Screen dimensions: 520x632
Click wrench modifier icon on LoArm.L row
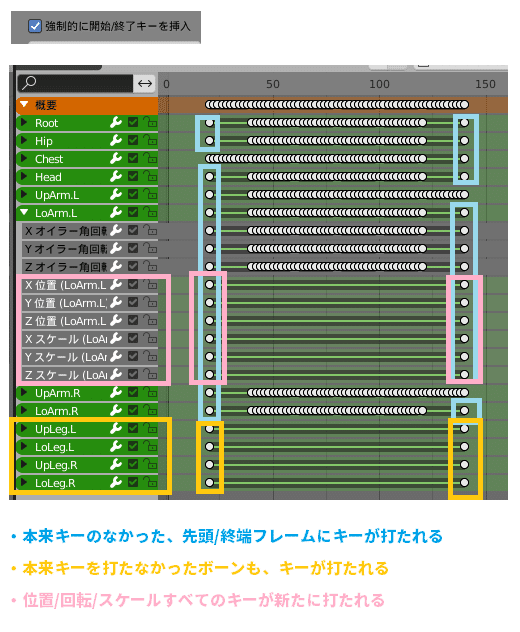[x=116, y=212]
